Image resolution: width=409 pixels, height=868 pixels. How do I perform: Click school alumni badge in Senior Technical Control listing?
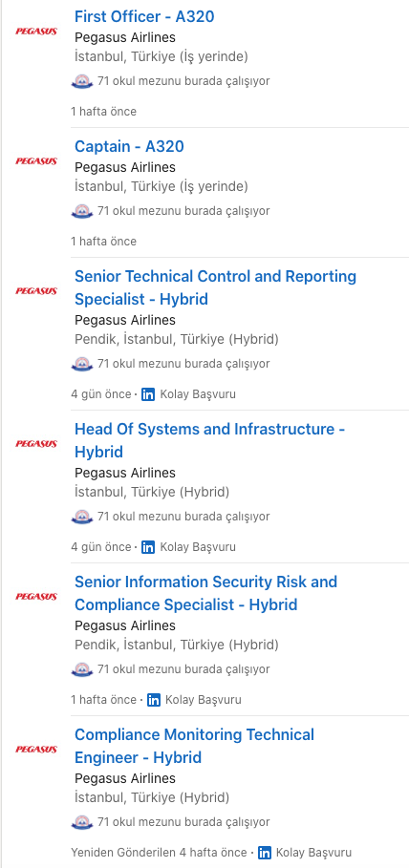[82, 364]
